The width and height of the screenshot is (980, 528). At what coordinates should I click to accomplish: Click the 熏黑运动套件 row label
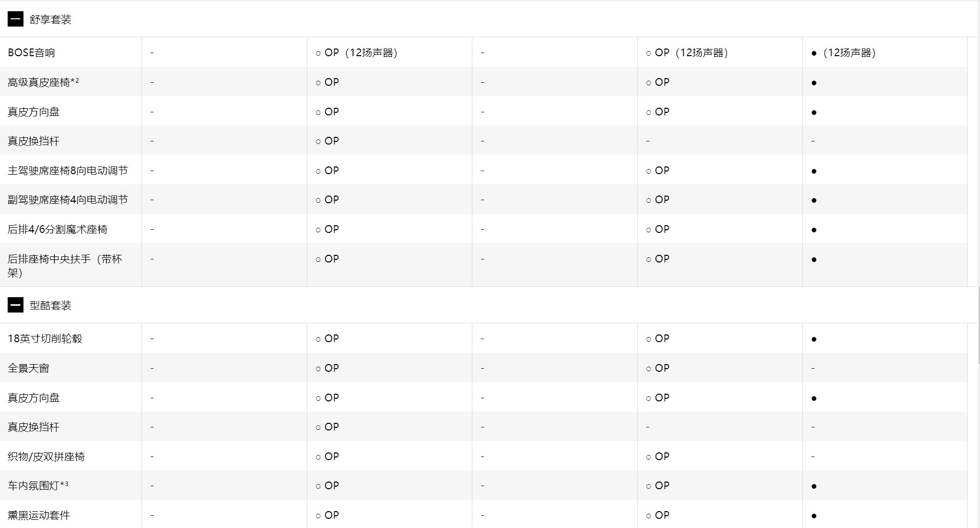(x=39, y=515)
